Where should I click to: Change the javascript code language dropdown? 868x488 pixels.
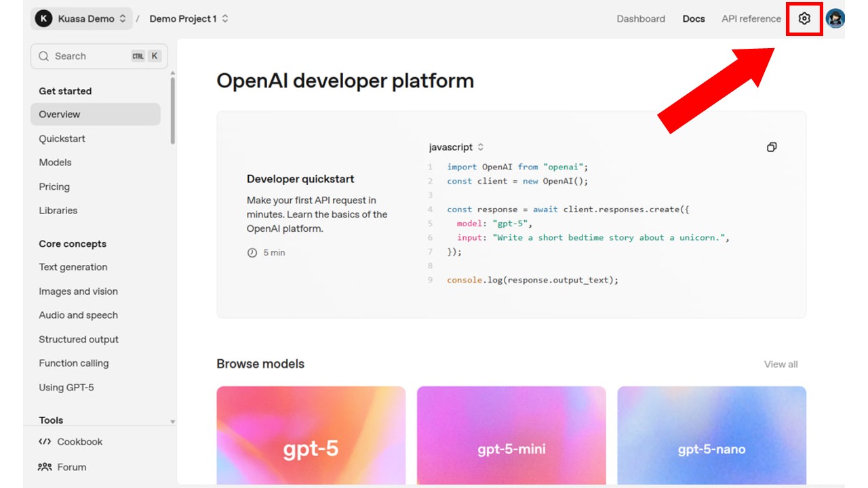[x=456, y=147]
